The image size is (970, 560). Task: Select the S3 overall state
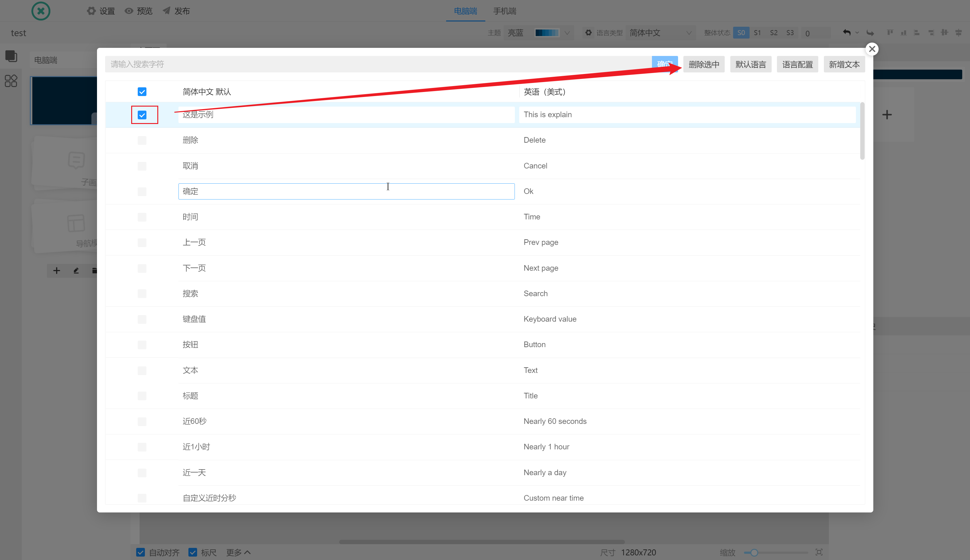click(x=790, y=33)
